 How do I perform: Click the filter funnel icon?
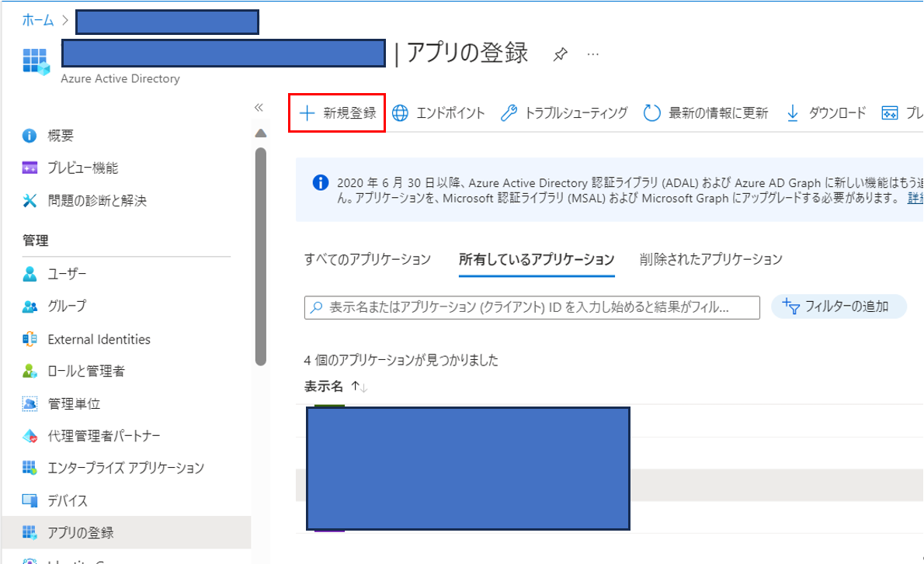(790, 306)
